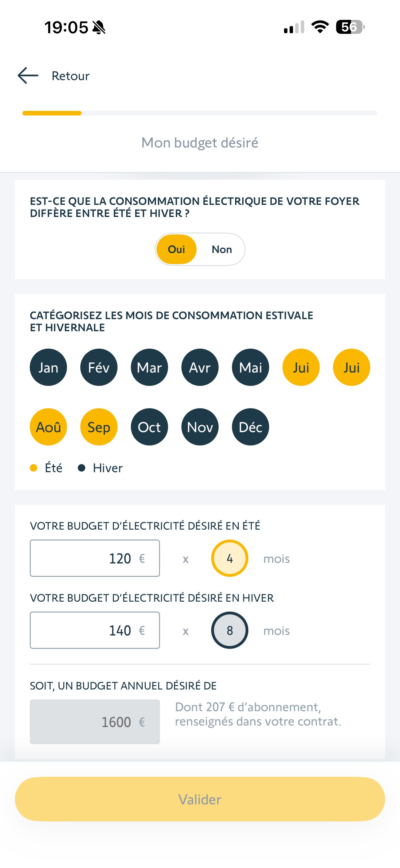Switch the Avr month category
The width and height of the screenshot is (400, 868).
(200, 367)
